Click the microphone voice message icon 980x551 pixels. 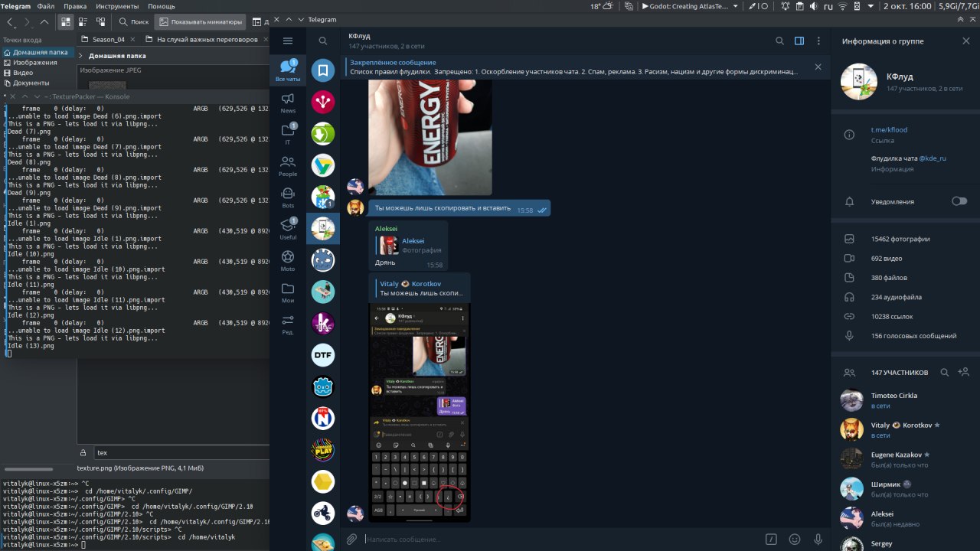click(818, 539)
